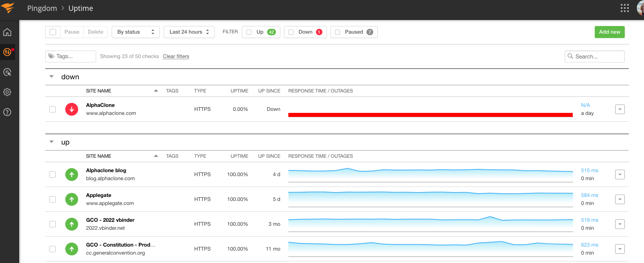This screenshot has height=263, width=644.
Task: Check the GCO - 2022 vbinder row checkbox
Action: coord(52,224)
